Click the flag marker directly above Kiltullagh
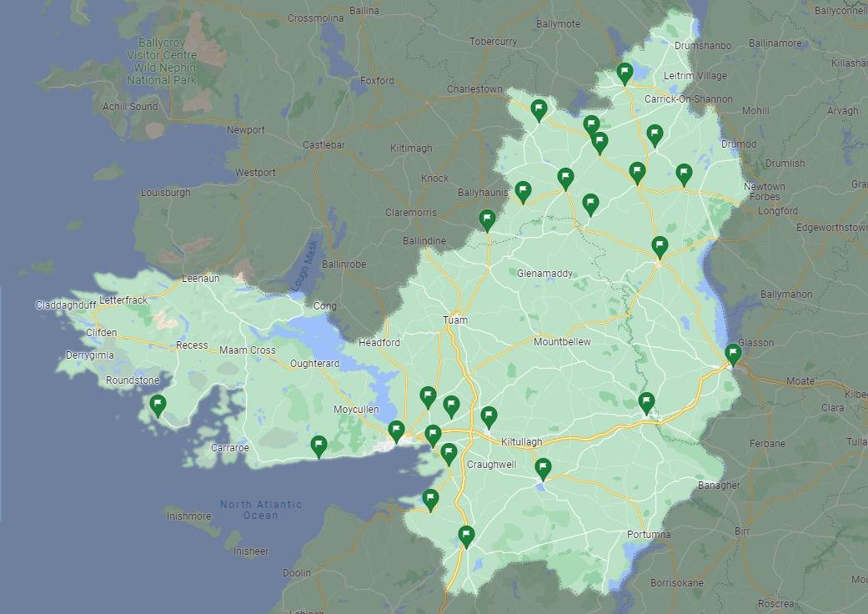 [489, 416]
